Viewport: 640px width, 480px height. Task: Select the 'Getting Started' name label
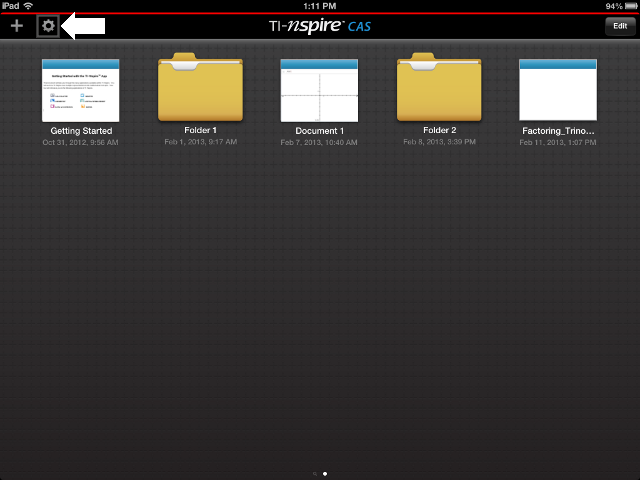coord(81,131)
